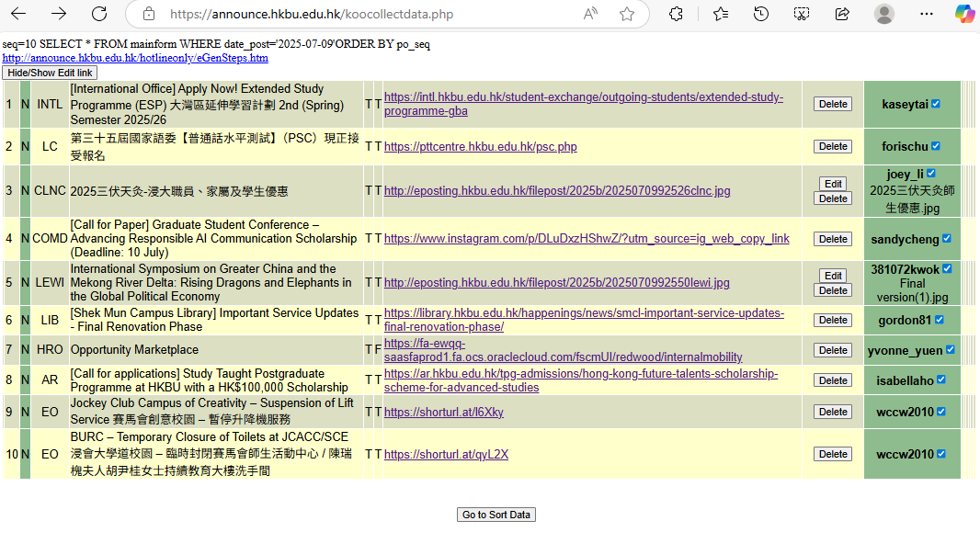The width and height of the screenshot is (980, 555).
Task: Open Read aloud in address bar
Action: point(590,14)
